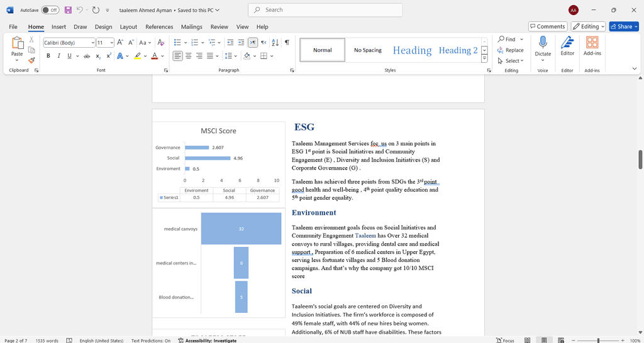Open the Borders dropdown arrow
The height and width of the screenshot is (343, 644).
pyautogui.click(x=272, y=56)
